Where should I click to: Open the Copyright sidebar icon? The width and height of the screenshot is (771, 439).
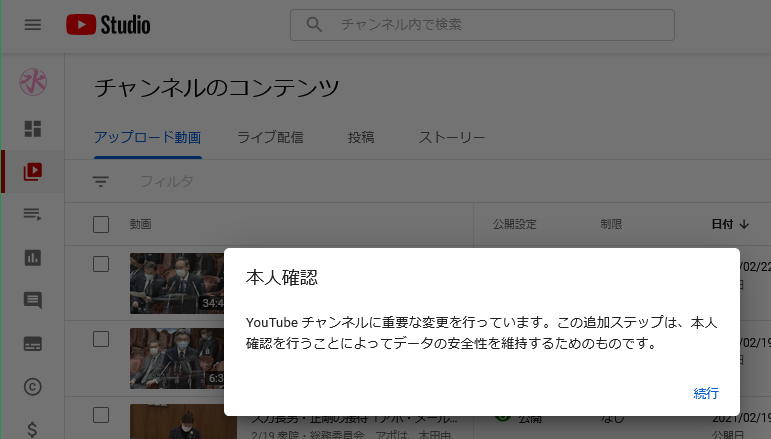coord(33,387)
